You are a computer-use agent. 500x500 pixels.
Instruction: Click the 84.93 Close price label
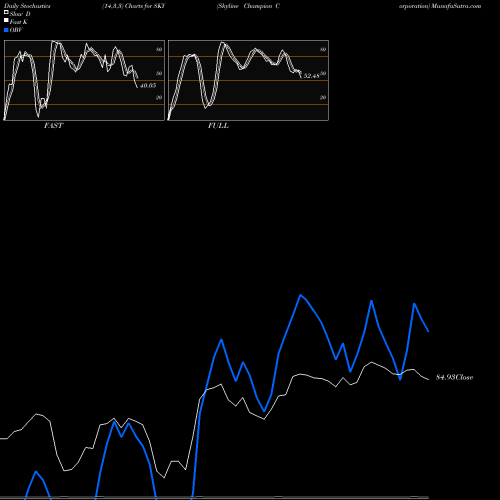[454, 377]
